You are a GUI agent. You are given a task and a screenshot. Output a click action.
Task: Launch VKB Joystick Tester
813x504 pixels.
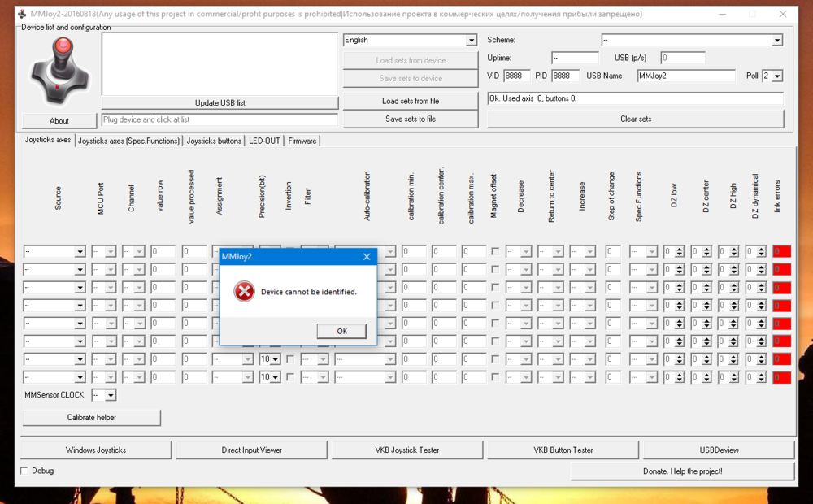(407, 450)
